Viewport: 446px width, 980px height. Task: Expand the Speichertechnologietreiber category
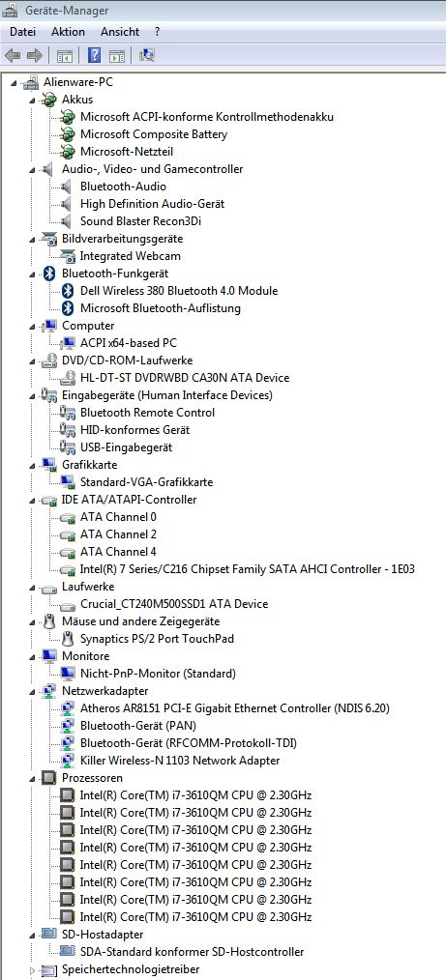[33, 970]
